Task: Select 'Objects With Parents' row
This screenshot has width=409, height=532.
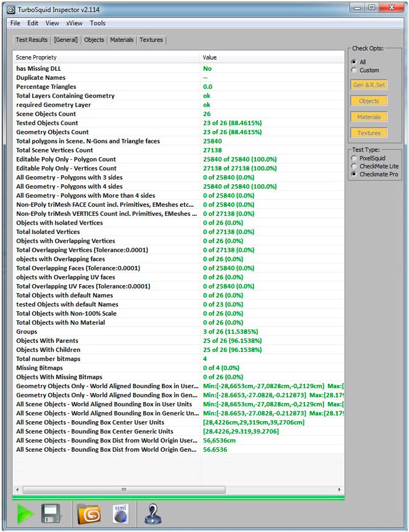Action: 178,341
